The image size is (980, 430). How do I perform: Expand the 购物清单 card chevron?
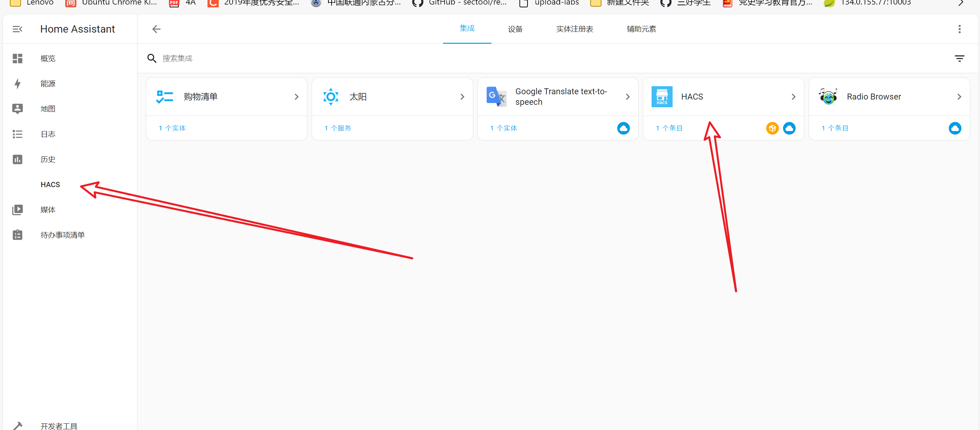tap(297, 97)
